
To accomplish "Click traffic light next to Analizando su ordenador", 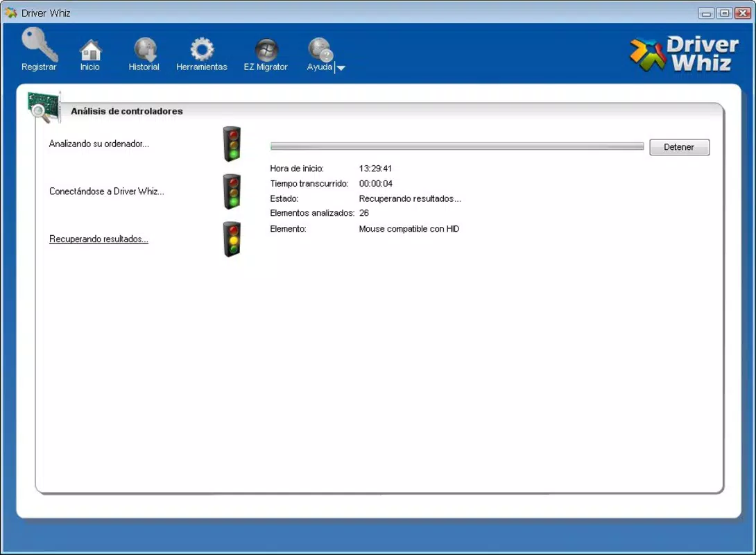I will (232, 144).
